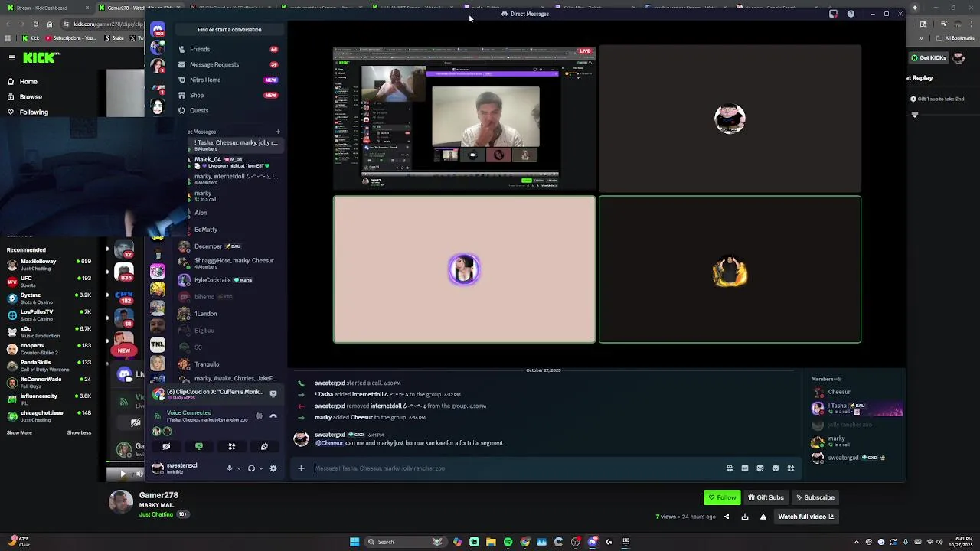
Task: Report the clip warning icon
Action: (763, 517)
